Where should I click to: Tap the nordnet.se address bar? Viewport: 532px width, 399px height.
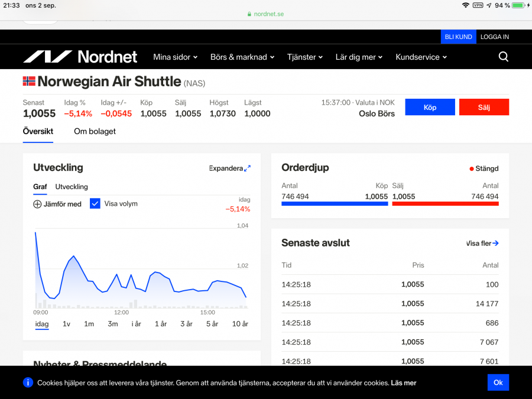point(265,14)
